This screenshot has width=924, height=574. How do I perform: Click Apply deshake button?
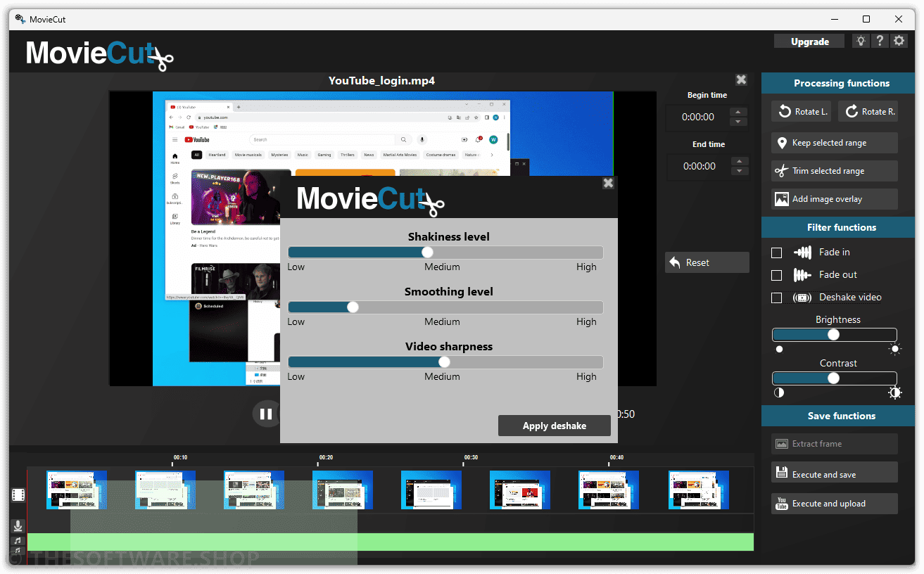click(555, 426)
